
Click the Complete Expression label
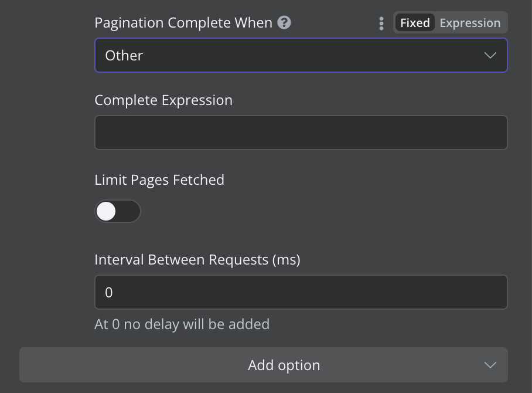(163, 100)
